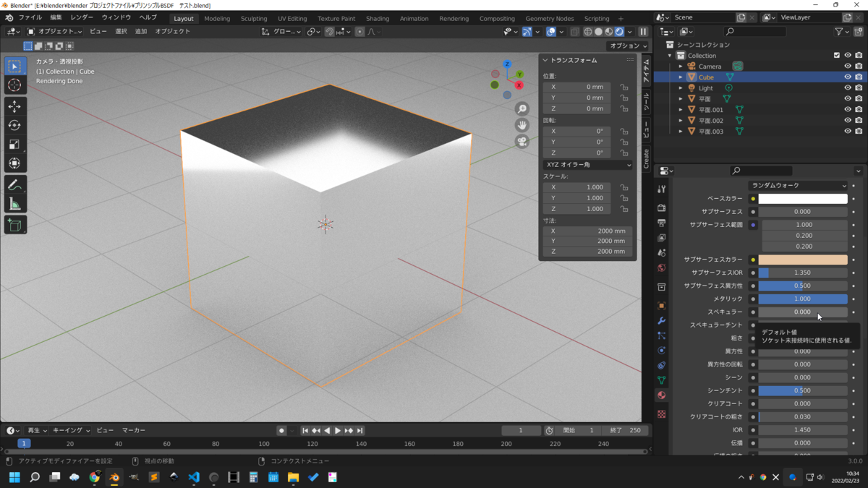868x488 pixels.
Task: Select the Add Cube tool
Action: coord(14,226)
